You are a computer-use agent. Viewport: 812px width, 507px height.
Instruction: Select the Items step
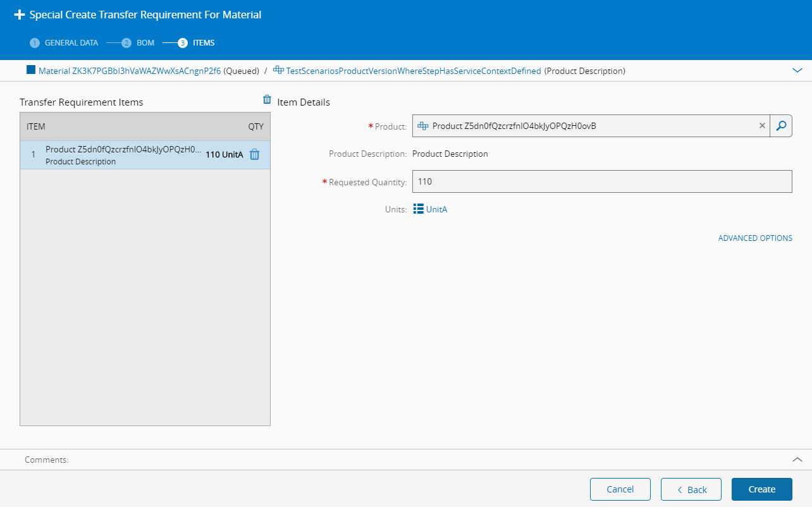pyautogui.click(x=197, y=43)
